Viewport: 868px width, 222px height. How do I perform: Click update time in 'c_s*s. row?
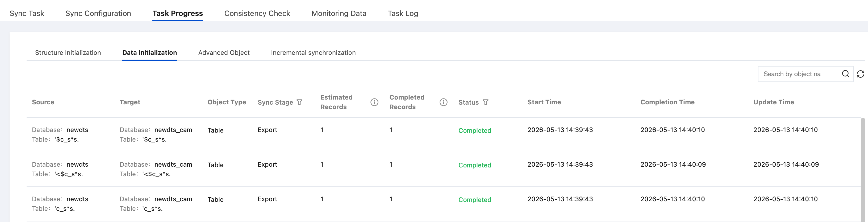click(786, 199)
